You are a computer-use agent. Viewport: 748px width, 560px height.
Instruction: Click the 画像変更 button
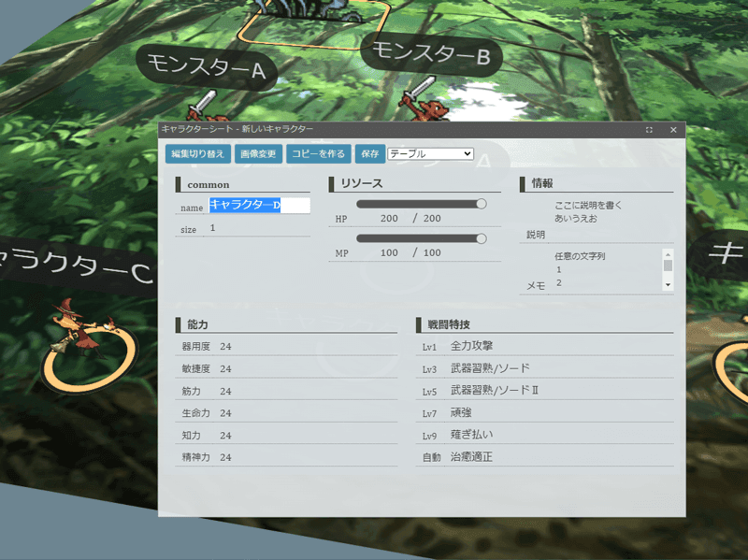(258, 153)
